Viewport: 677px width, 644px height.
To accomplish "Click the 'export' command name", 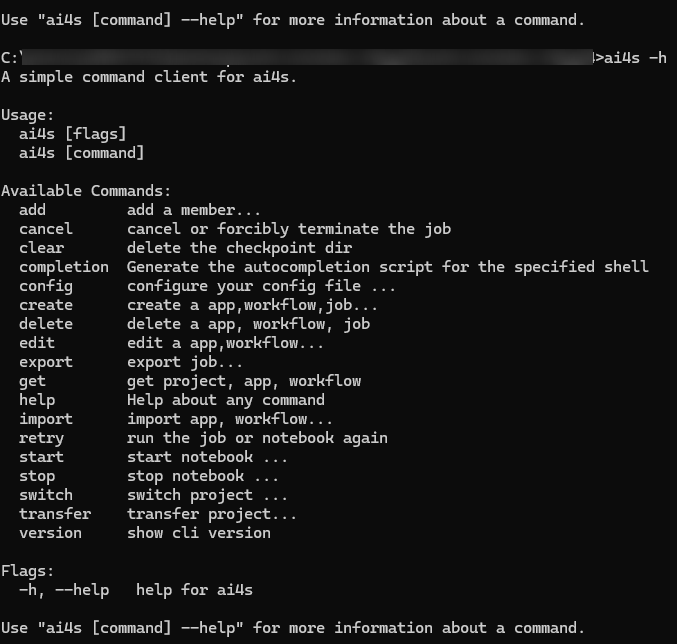I will [x=46, y=363].
